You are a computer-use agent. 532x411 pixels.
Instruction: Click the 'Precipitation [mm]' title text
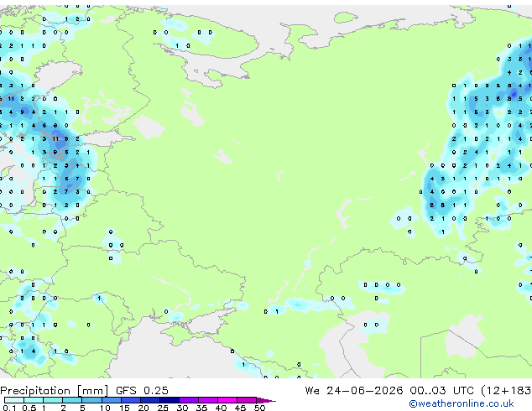[55, 391]
